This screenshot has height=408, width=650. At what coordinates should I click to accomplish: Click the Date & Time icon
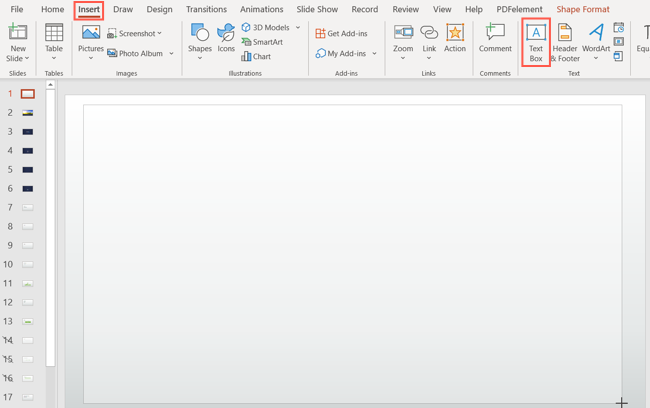[618, 28]
